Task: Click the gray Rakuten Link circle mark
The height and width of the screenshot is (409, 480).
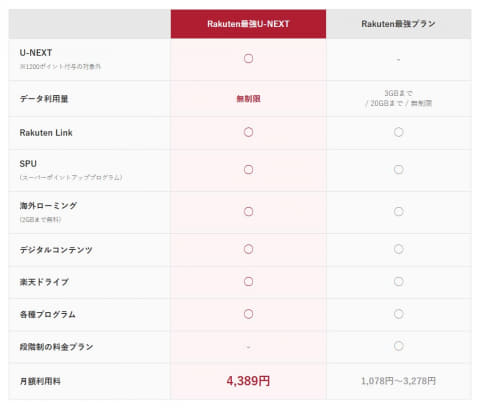Action: pos(399,132)
